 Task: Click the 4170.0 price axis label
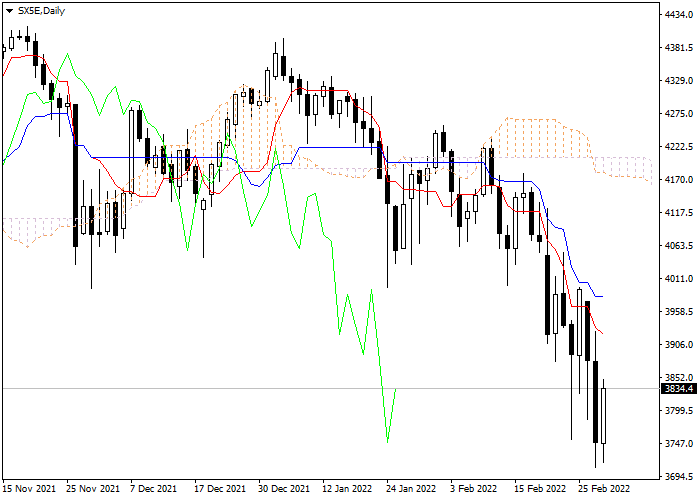[x=679, y=180]
